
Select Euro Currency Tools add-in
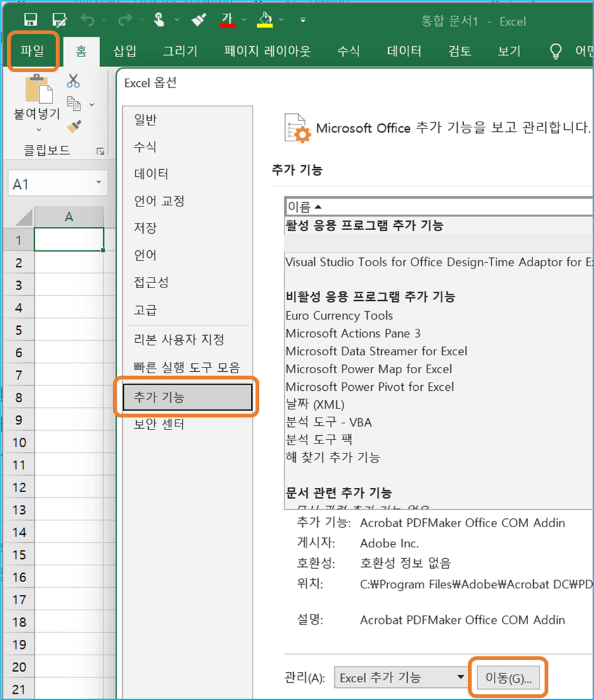pyautogui.click(x=339, y=315)
